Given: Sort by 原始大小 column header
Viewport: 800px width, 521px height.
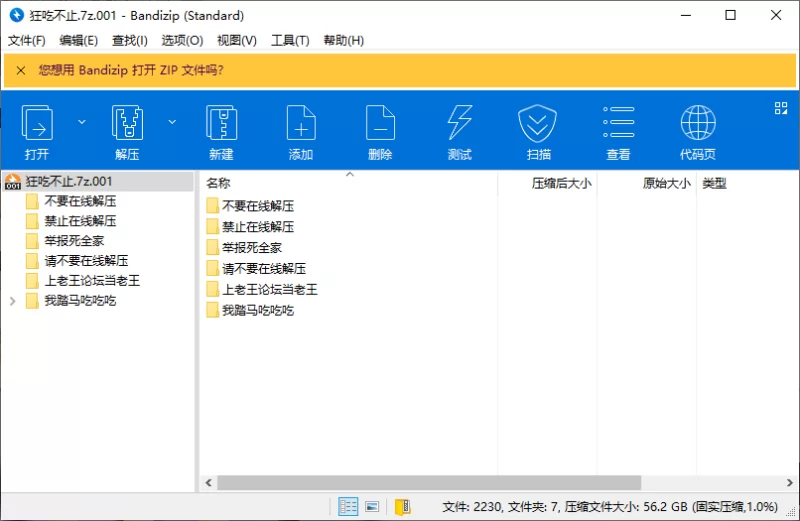Looking at the screenshot, I should tap(666, 183).
